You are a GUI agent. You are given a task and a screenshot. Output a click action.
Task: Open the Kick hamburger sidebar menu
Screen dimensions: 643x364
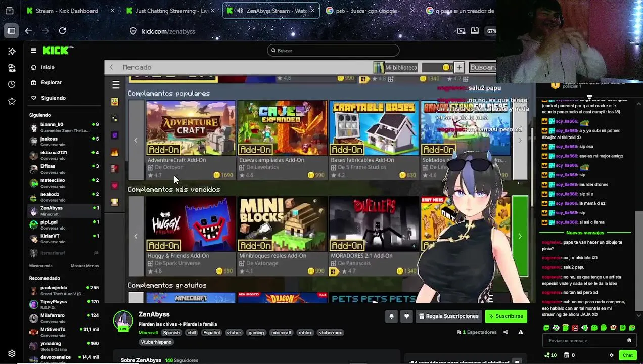[x=33, y=50]
